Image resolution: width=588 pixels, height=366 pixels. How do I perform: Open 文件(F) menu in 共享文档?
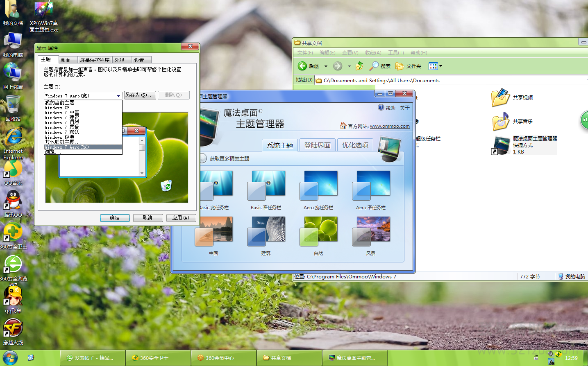[x=305, y=53]
